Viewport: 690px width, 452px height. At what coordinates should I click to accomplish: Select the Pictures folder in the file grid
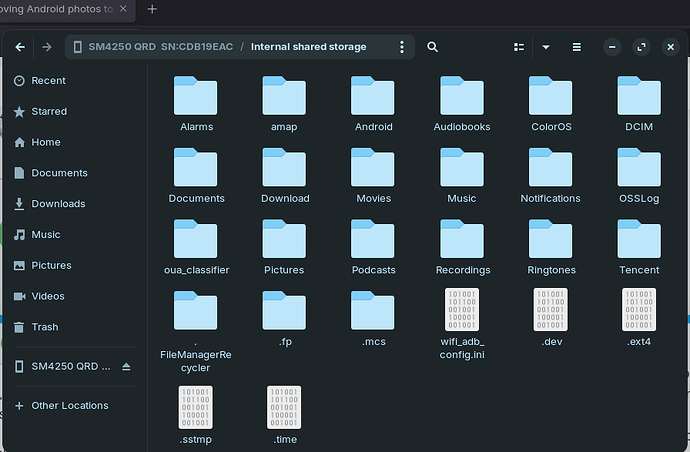pyautogui.click(x=284, y=247)
